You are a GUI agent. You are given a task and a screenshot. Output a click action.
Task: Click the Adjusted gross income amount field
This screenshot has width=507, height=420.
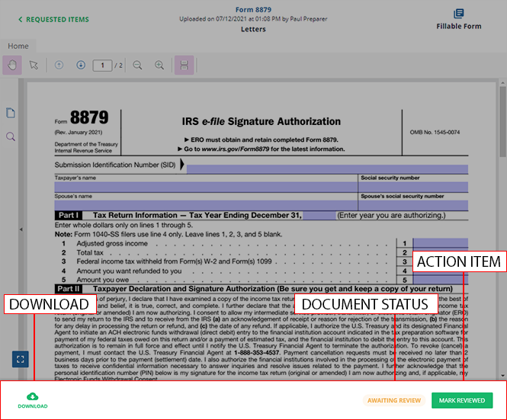point(441,243)
